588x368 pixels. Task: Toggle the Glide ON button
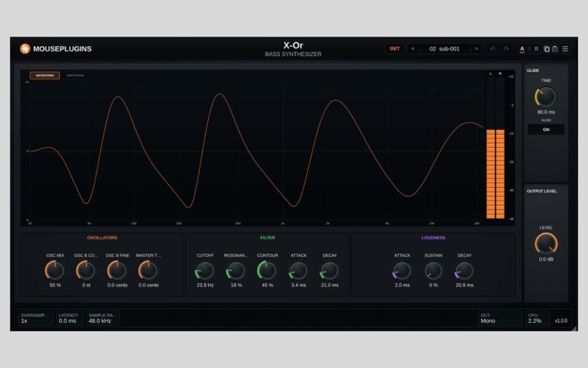pos(546,130)
